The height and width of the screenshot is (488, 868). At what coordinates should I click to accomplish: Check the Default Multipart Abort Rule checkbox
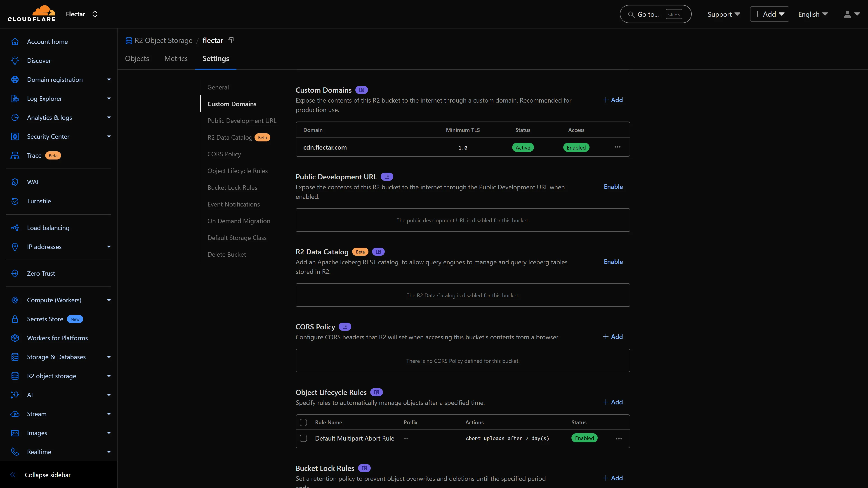coord(303,438)
